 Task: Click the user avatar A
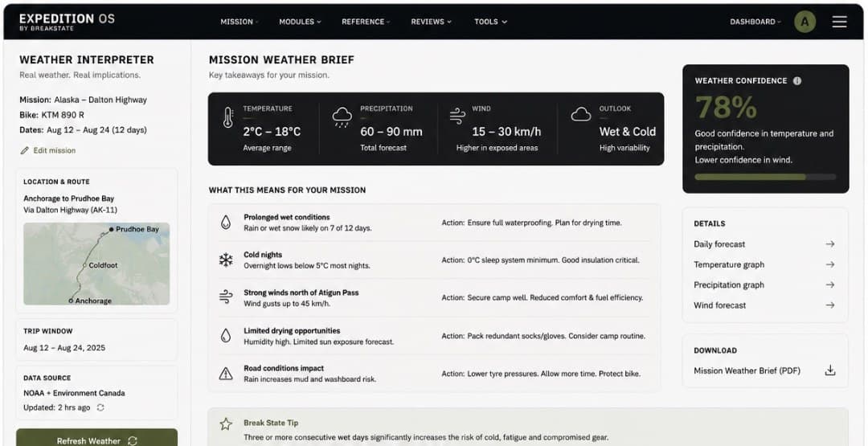[x=805, y=22]
